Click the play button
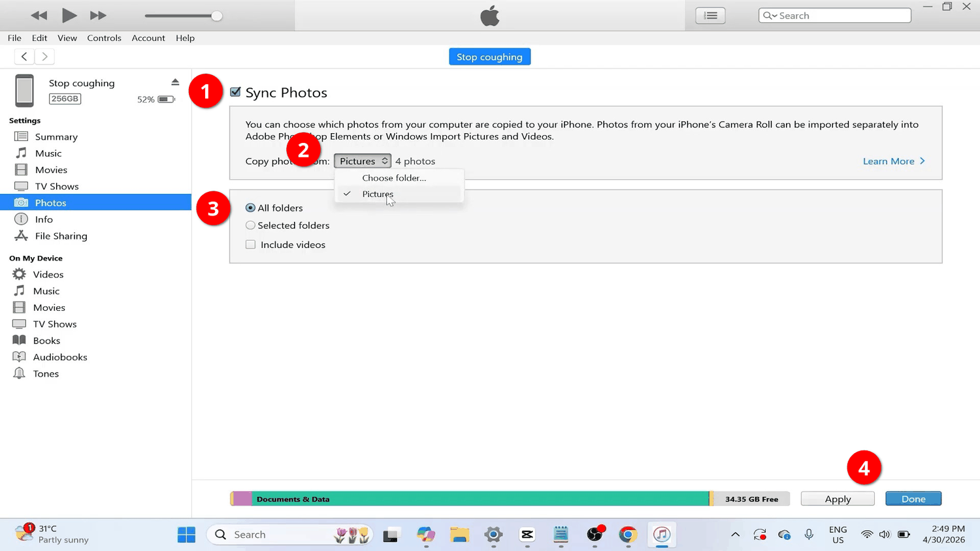Screen dimensions: 980x551 [x=69, y=15]
